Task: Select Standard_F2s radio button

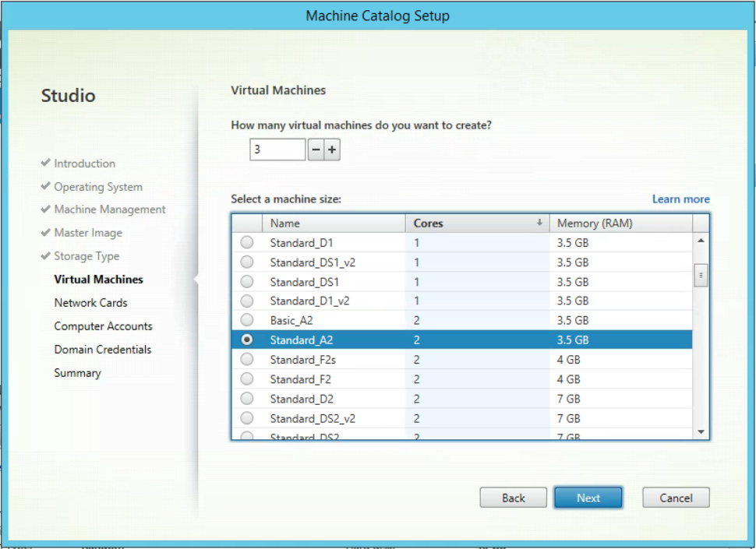Action: point(247,359)
